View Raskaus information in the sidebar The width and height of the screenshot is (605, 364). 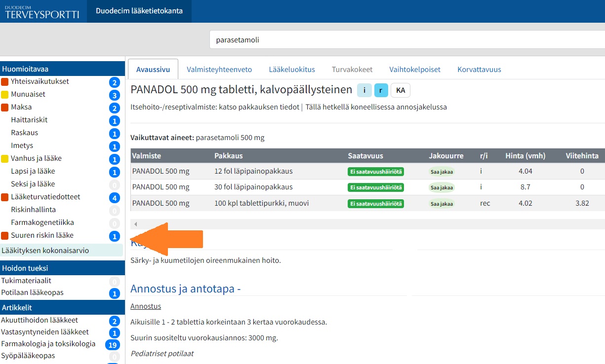tap(24, 133)
